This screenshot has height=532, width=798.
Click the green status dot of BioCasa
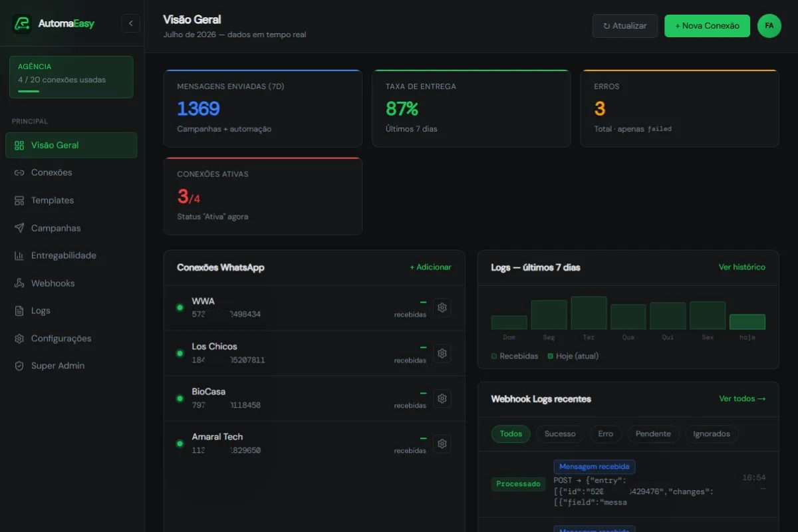click(x=180, y=398)
